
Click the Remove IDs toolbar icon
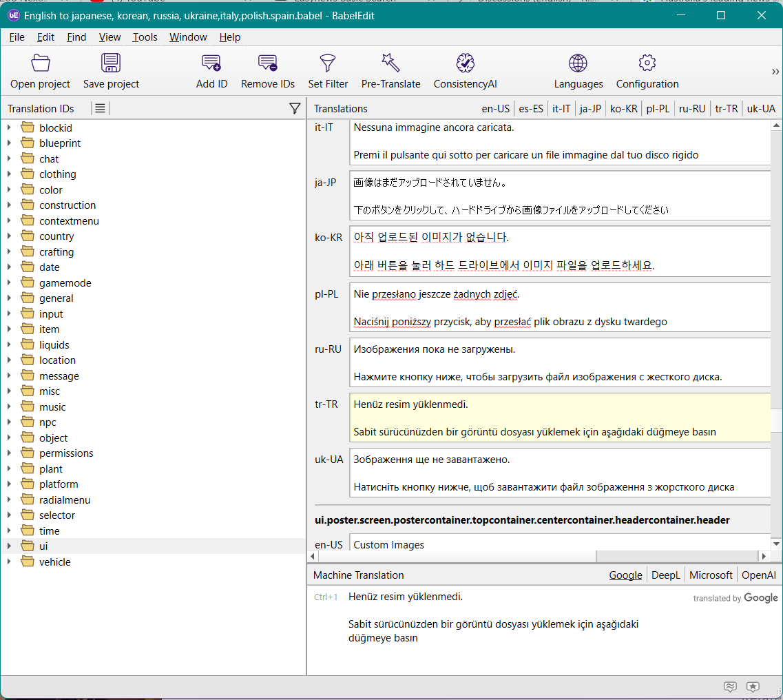pyautogui.click(x=268, y=63)
